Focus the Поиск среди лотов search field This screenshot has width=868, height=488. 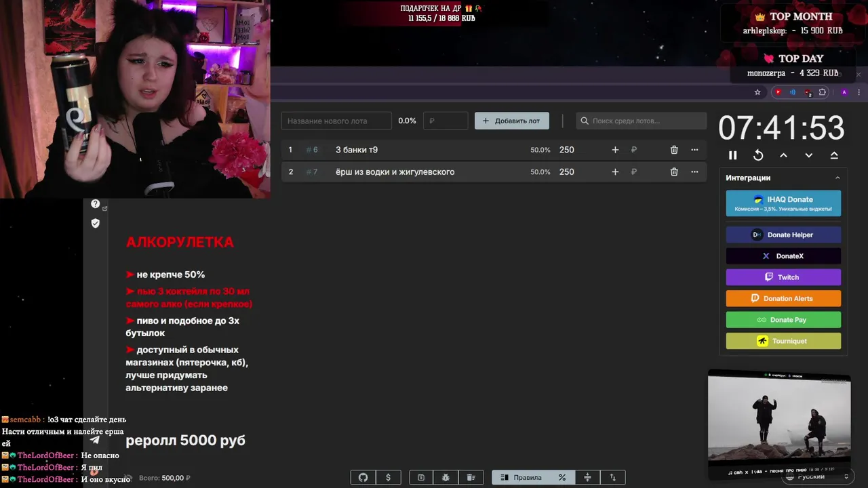[642, 121]
